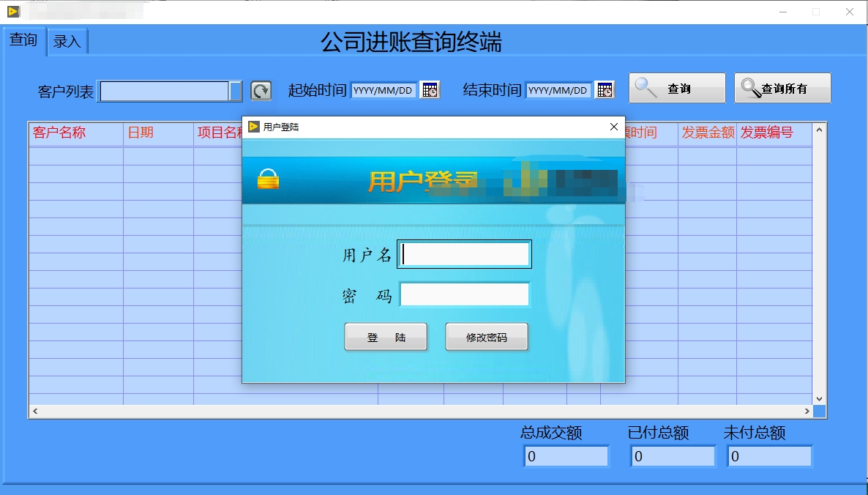Click the 修改密码 button
Screen dimensions: 868x495
487,336
